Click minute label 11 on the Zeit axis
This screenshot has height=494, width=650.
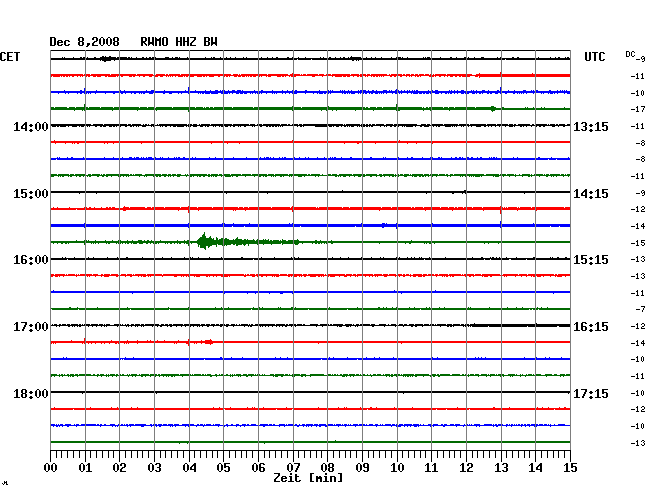click(x=431, y=468)
